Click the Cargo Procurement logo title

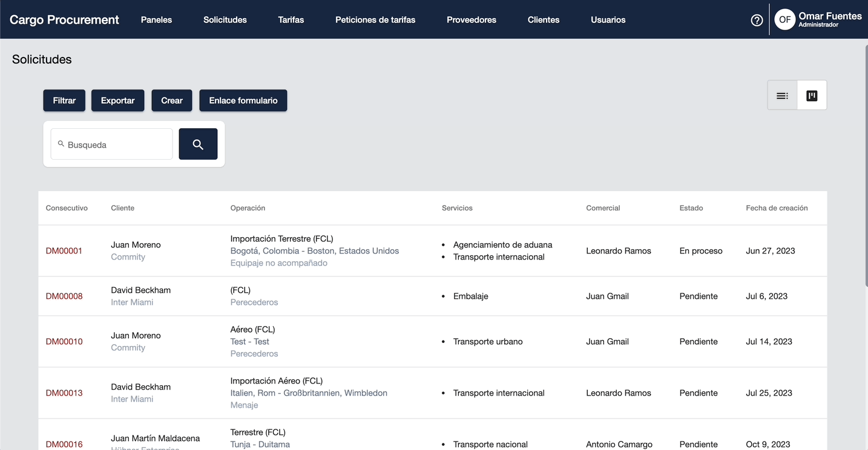click(64, 19)
